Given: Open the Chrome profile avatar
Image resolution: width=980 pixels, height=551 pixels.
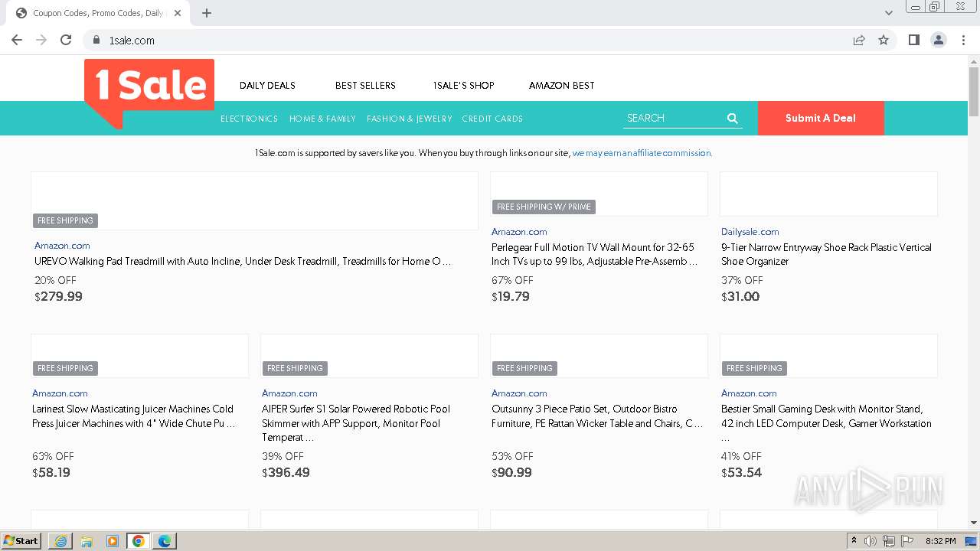Looking at the screenshot, I should tap(939, 40).
